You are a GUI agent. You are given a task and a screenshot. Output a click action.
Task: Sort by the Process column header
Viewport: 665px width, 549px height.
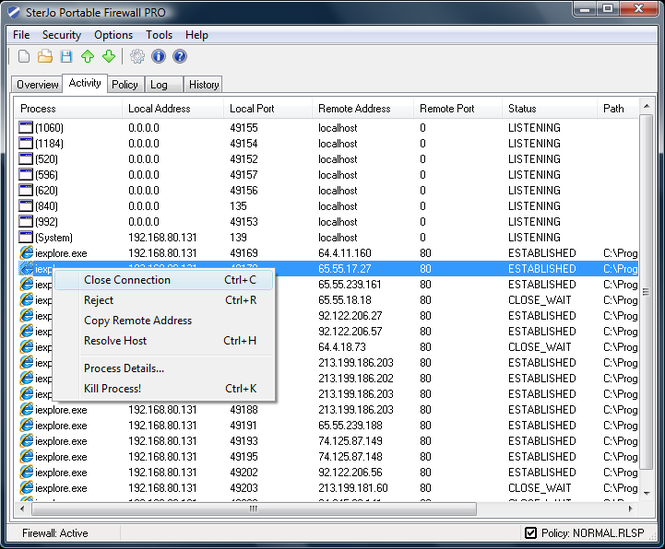point(68,109)
